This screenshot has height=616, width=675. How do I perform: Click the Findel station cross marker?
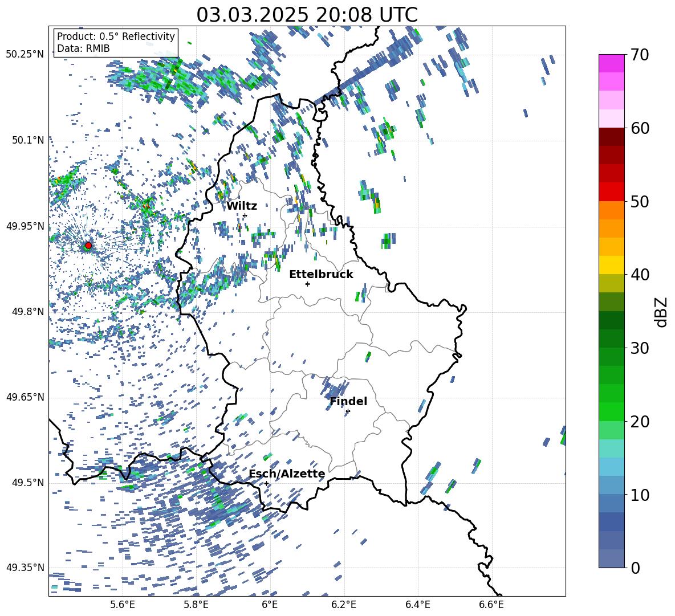(348, 411)
